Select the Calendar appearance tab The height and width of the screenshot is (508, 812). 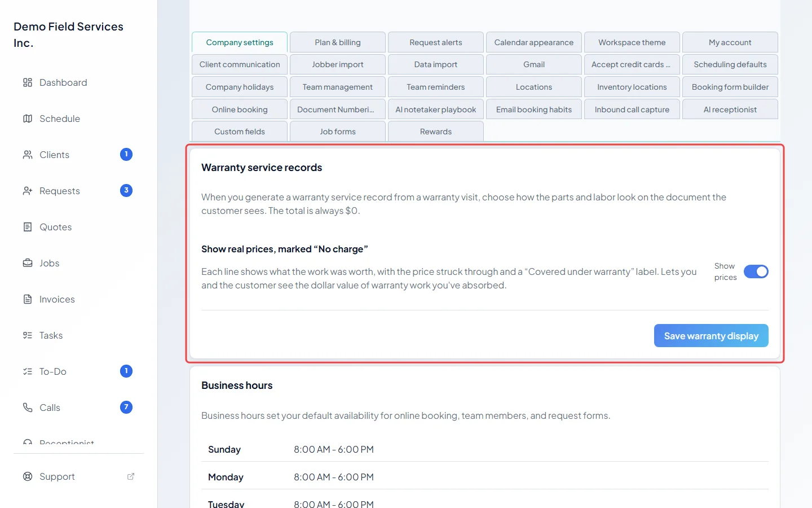point(534,42)
